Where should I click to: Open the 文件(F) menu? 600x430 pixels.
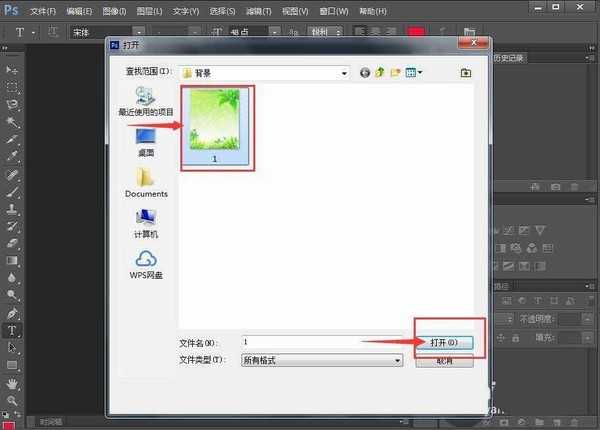click(x=43, y=12)
